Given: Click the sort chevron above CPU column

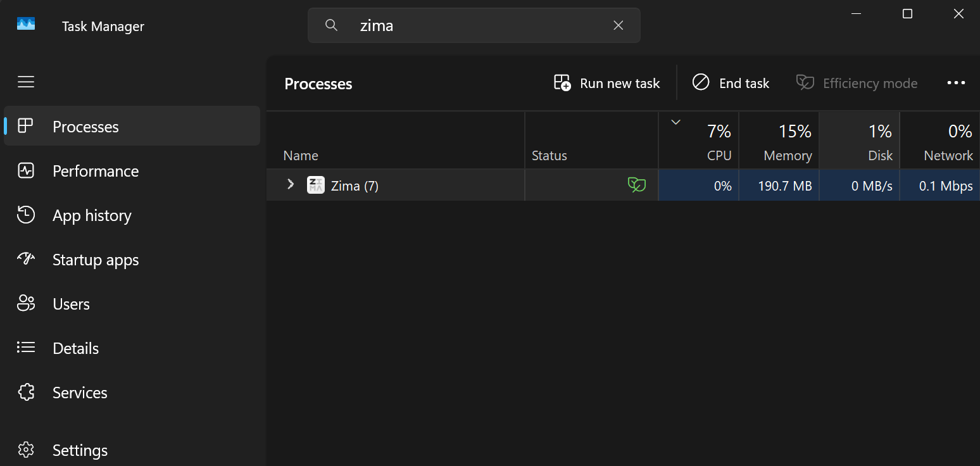Looking at the screenshot, I should point(675,122).
